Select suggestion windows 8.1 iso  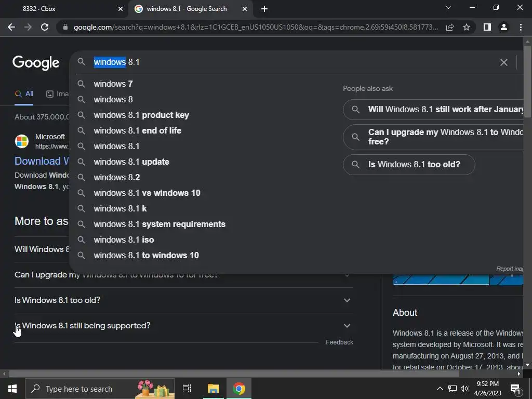coord(124,240)
